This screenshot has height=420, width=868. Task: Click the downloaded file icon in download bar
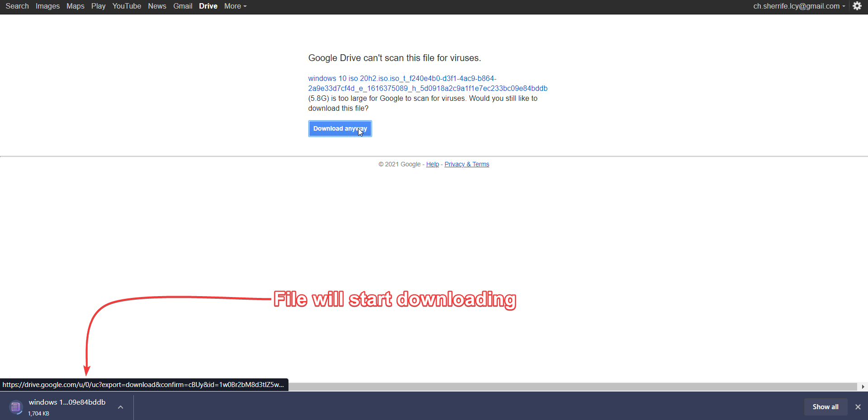click(x=16, y=407)
